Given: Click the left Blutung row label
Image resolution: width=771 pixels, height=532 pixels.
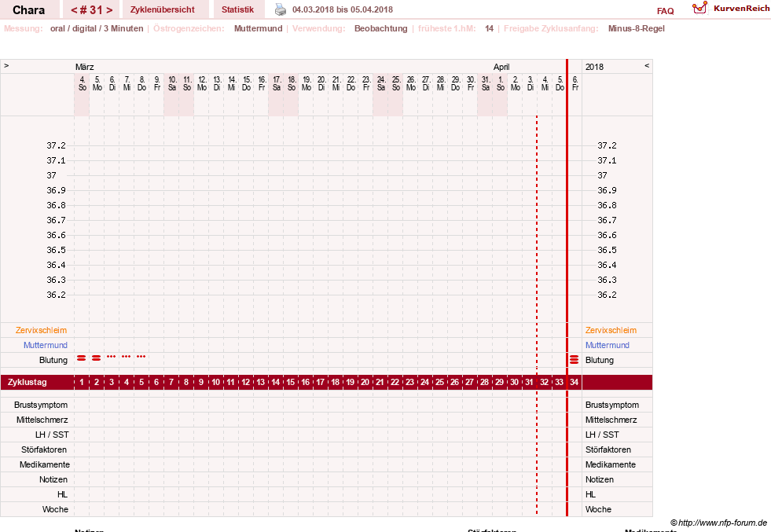Looking at the screenshot, I should pyautogui.click(x=53, y=360).
